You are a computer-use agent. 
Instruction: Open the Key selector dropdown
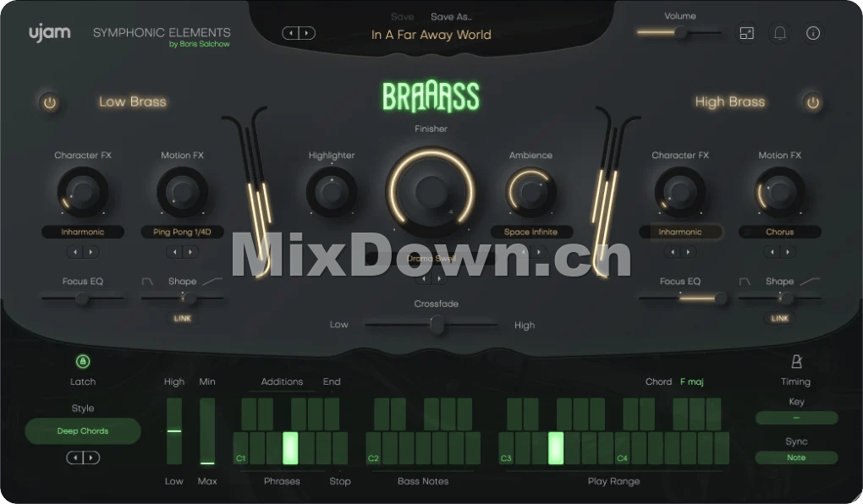796,418
